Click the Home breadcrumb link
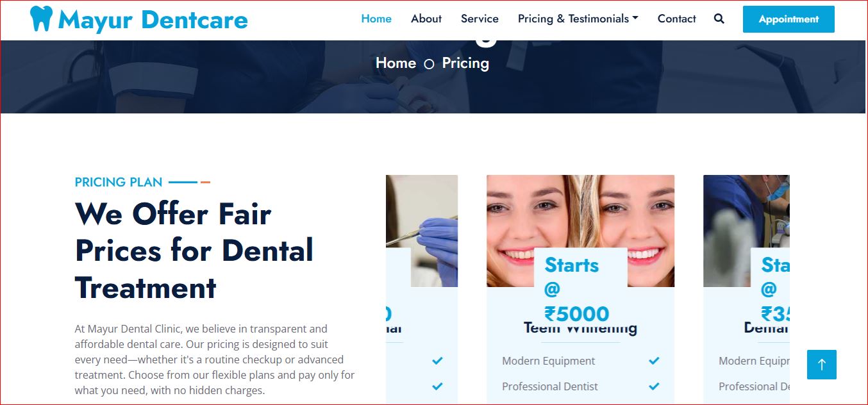The image size is (868, 405). point(396,63)
